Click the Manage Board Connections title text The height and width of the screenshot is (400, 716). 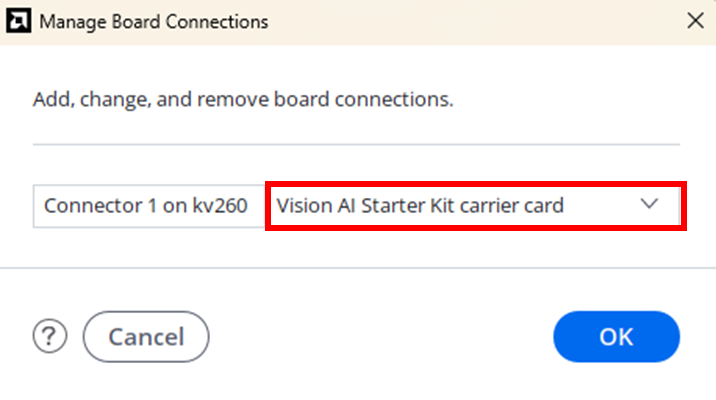pos(153,21)
